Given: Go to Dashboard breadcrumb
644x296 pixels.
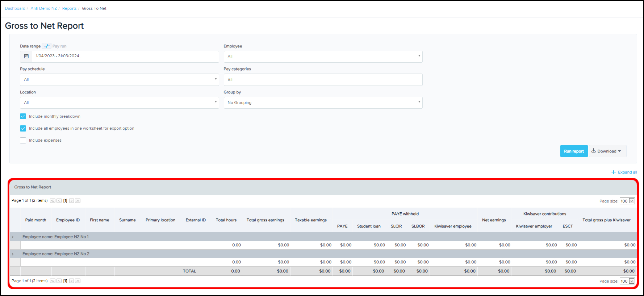Looking at the screenshot, I should pos(15,8).
